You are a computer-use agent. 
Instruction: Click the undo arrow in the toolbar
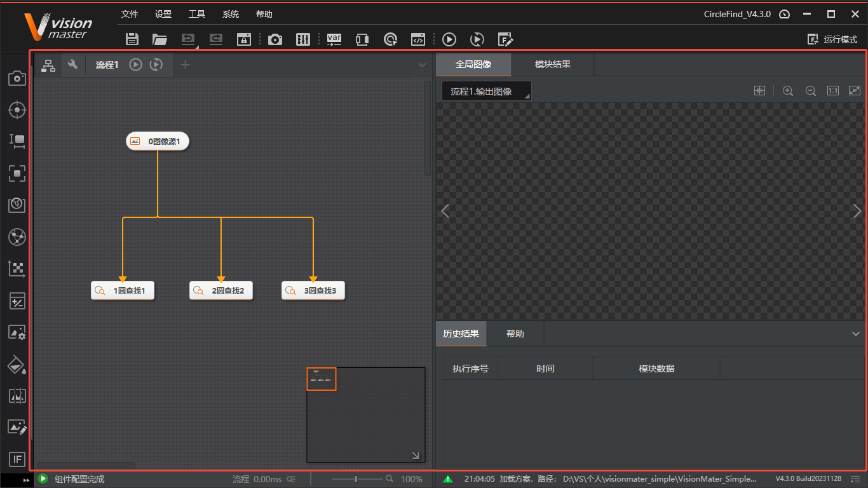pos(189,39)
